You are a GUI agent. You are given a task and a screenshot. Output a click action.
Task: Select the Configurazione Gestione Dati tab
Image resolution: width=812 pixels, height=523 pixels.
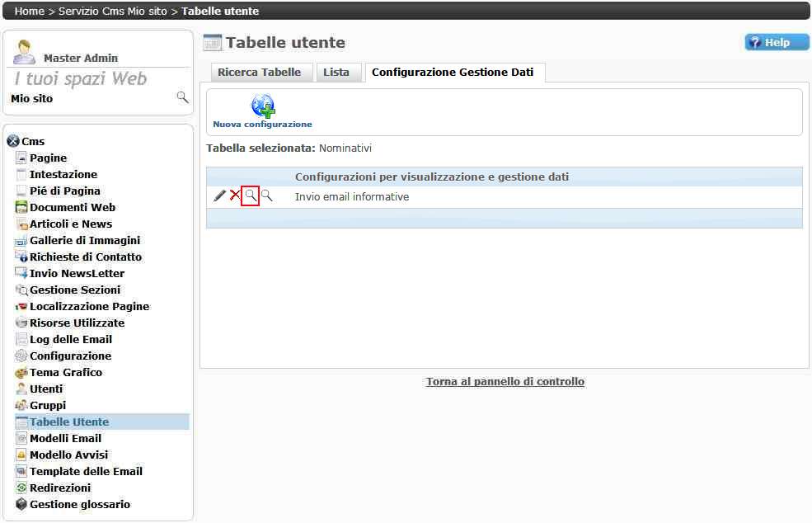tap(453, 73)
